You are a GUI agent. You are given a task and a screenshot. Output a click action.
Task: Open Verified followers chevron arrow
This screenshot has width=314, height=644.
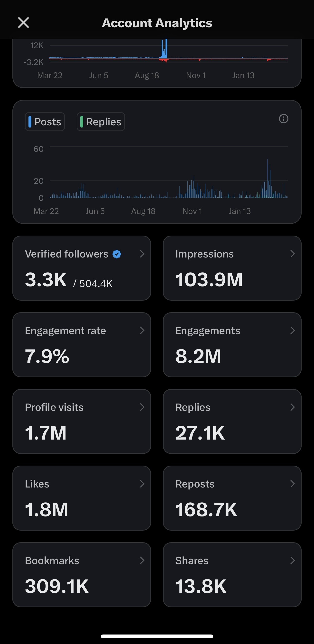click(x=142, y=254)
